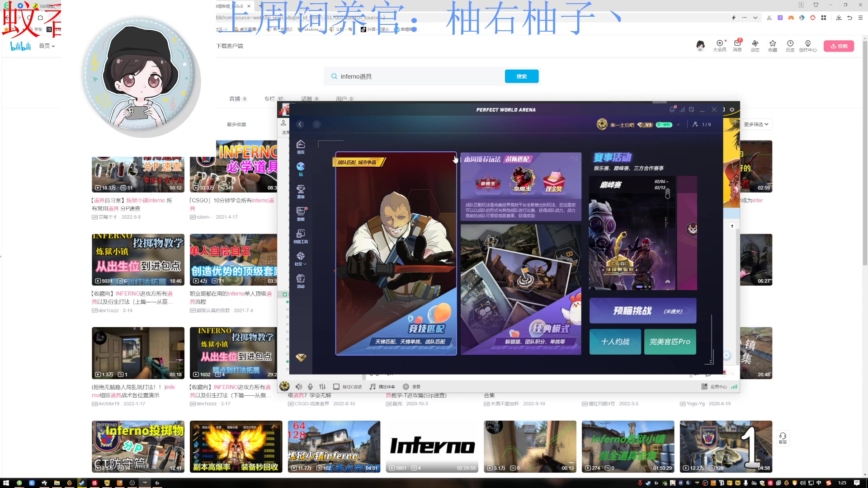Open 首页 home in Arena sidebar
The width and height of the screenshot is (868, 488).
click(301, 146)
